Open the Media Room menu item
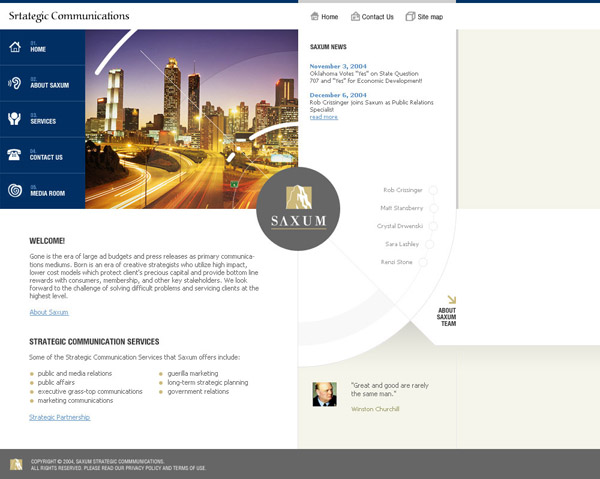 47,193
